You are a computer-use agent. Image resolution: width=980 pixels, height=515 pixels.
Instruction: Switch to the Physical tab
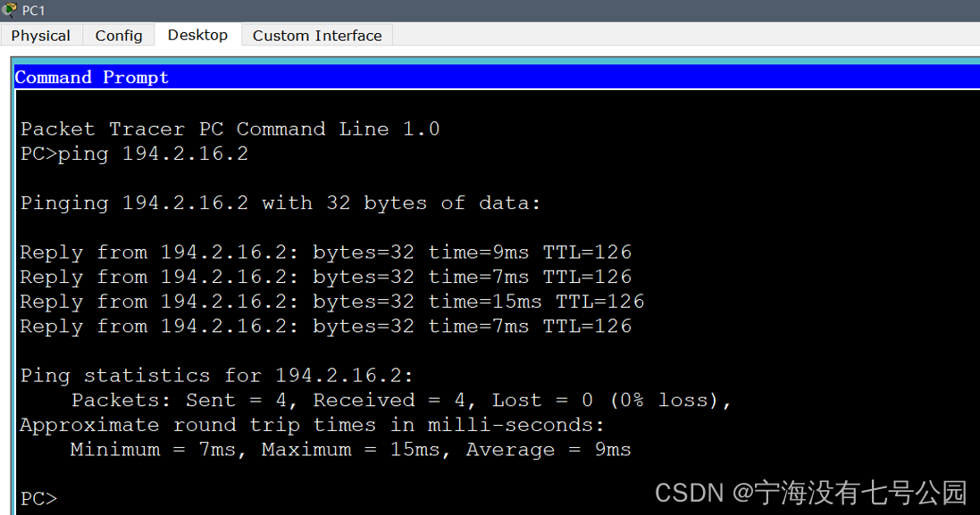coord(41,35)
